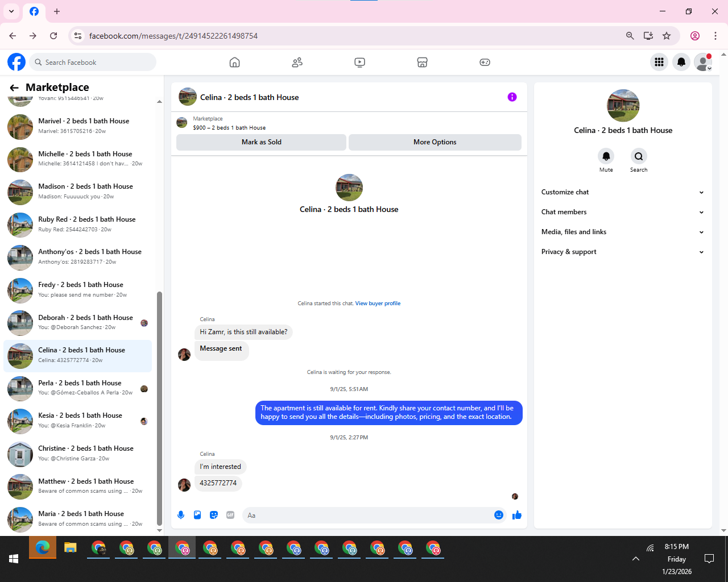Viewport: 728px width, 582px height.
Task: Open the Marketplace storefront icon
Action: [422, 63]
